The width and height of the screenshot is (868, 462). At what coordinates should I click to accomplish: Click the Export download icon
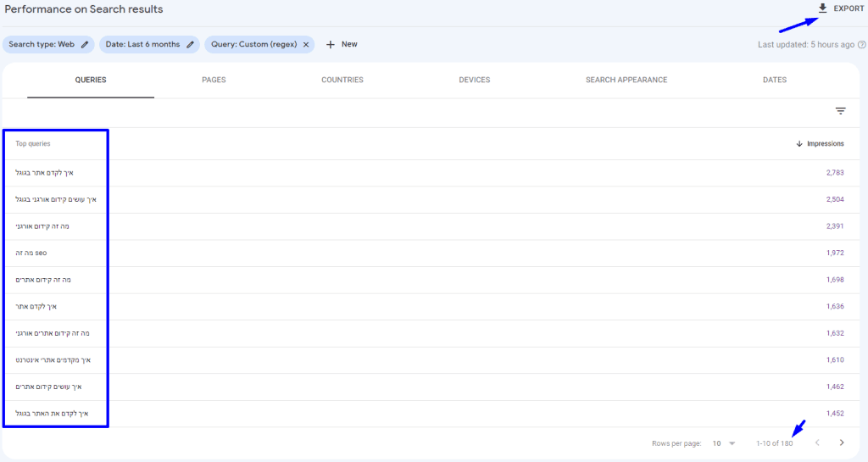pyautogui.click(x=822, y=8)
